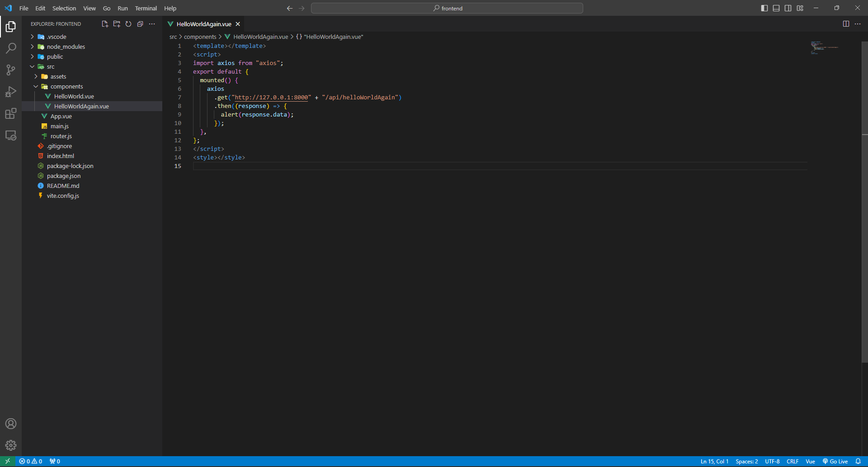This screenshot has width=868, height=467.
Task: Open the Search view in activity bar
Action: coord(11,48)
